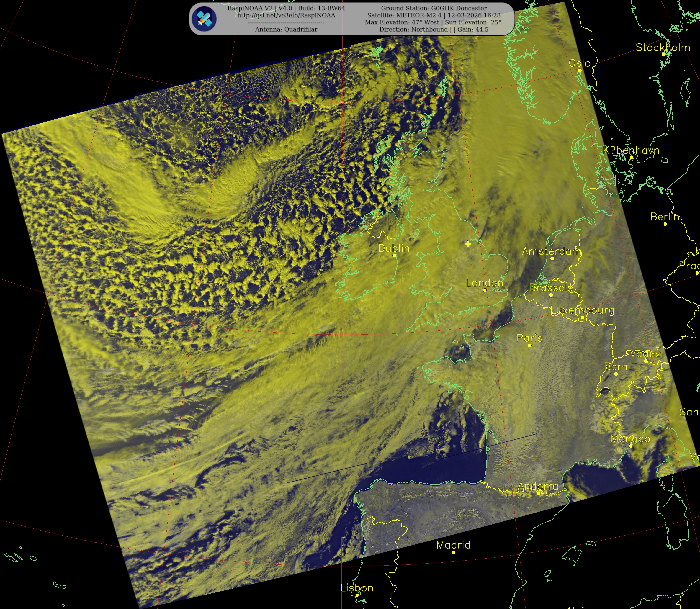The height and width of the screenshot is (609, 700).
Task: Select the Monaco city marker dot
Action: pyautogui.click(x=630, y=446)
